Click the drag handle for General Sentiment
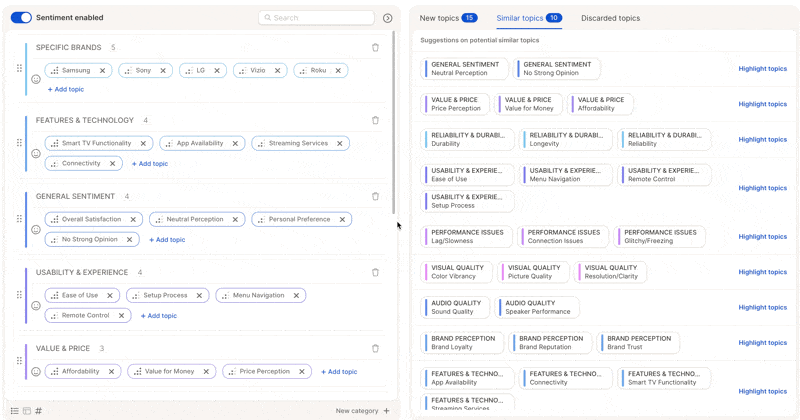800x420 pixels. (19, 219)
